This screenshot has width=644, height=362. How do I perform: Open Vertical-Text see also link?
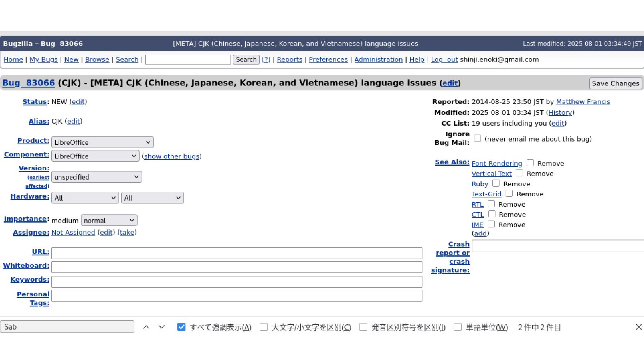[x=491, y=174]
